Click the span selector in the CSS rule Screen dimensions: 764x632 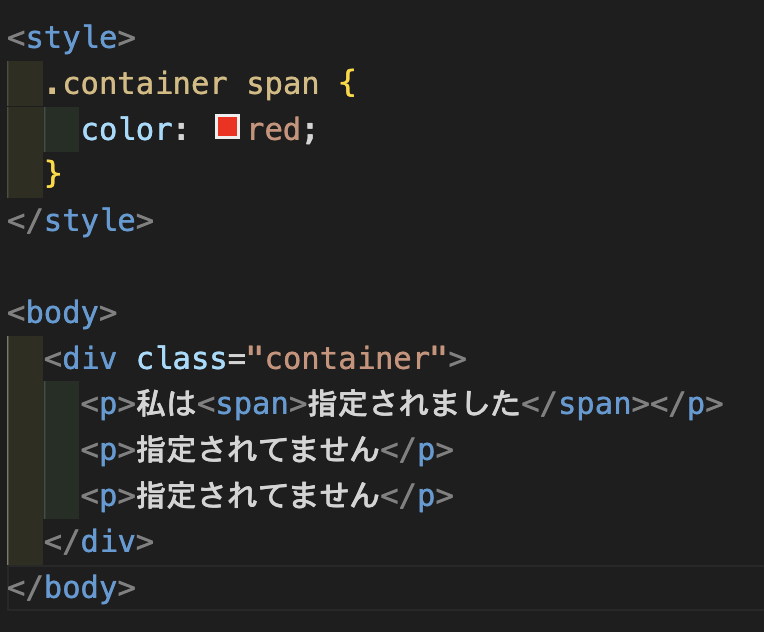pos(283,83)
